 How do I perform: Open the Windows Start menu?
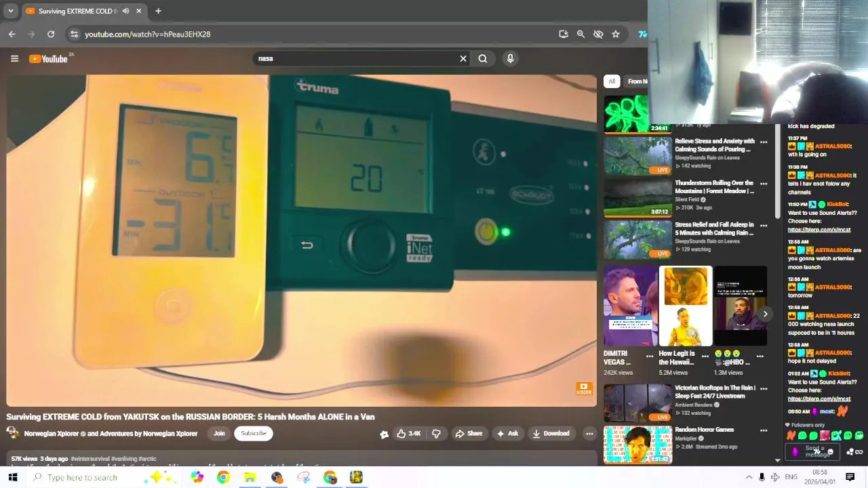tap(12, 477)
